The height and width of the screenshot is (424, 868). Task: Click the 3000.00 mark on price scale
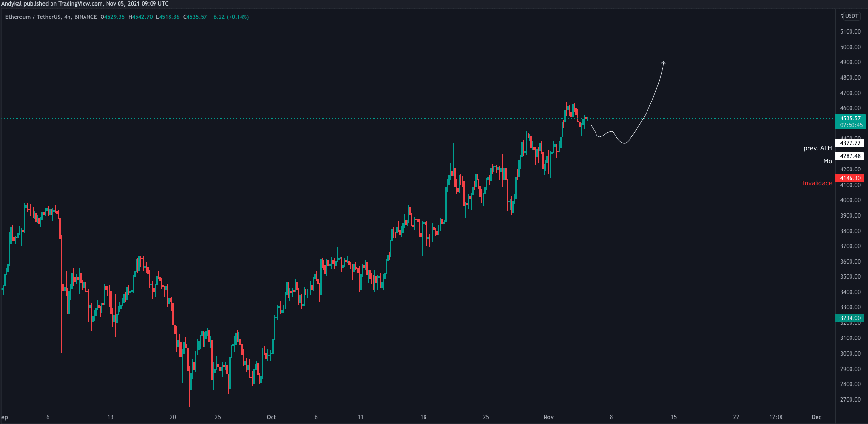850,354
